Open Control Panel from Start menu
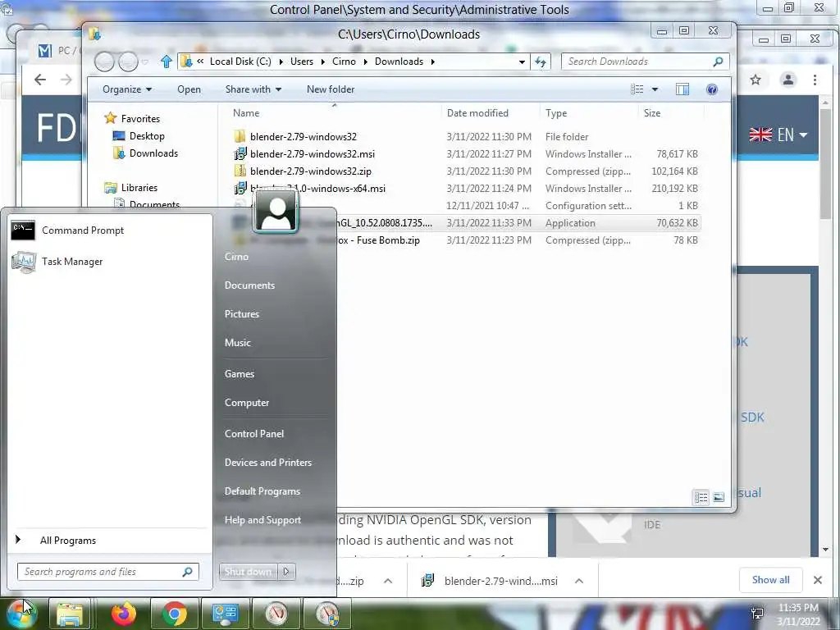Image resolution: width=840 pixels, height=630 pixels. 254,434
